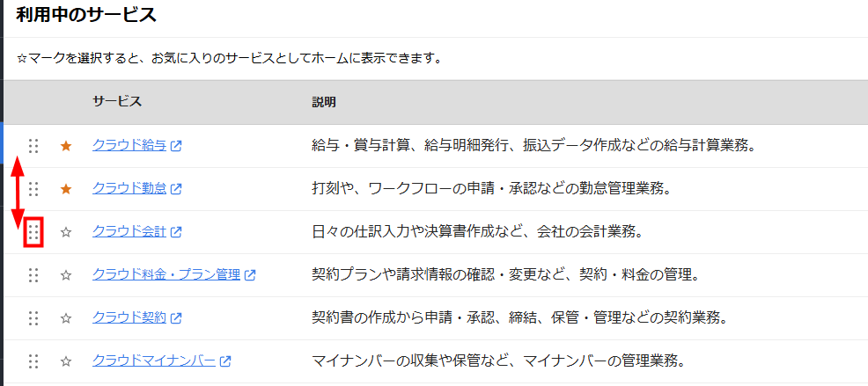The image size is (868, 386).
Task: Favorite クラウド料金・プラン管理 with its star
Action: (66, 275)
